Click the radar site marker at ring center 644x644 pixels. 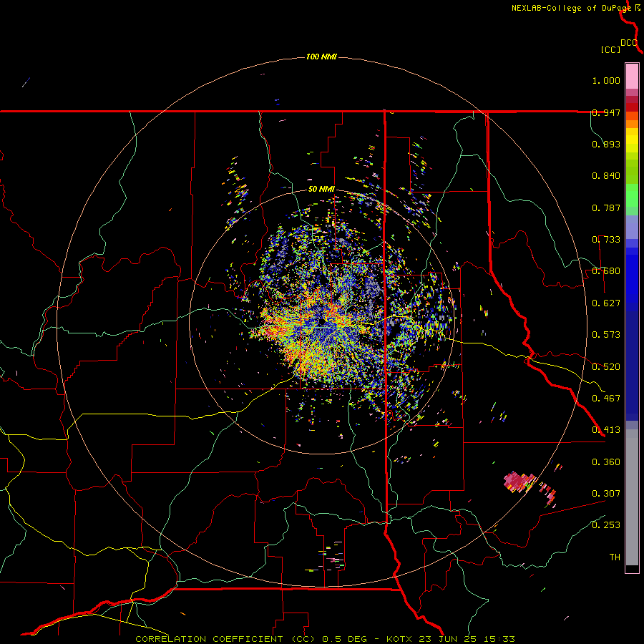[321, 321]
